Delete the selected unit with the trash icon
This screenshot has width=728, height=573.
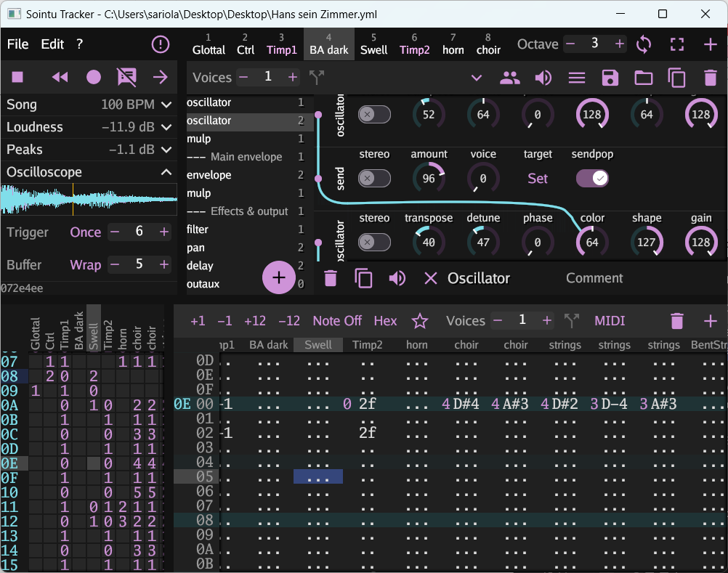tap(331, 278)
